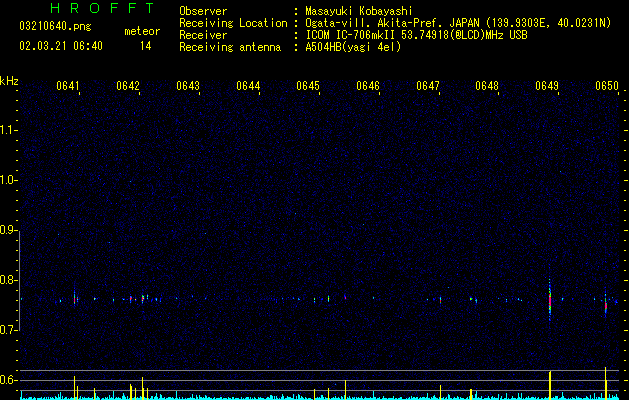Image resolution: width=629 pixels, height=400 pixels.
Task: Click the 0647 time marker
Action: [x=428, y=86]
